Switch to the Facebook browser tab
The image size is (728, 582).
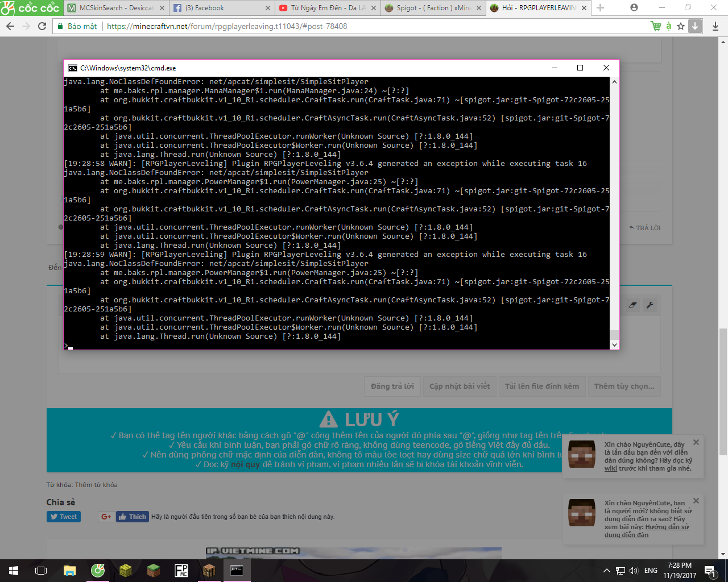[x=221, y=8]
